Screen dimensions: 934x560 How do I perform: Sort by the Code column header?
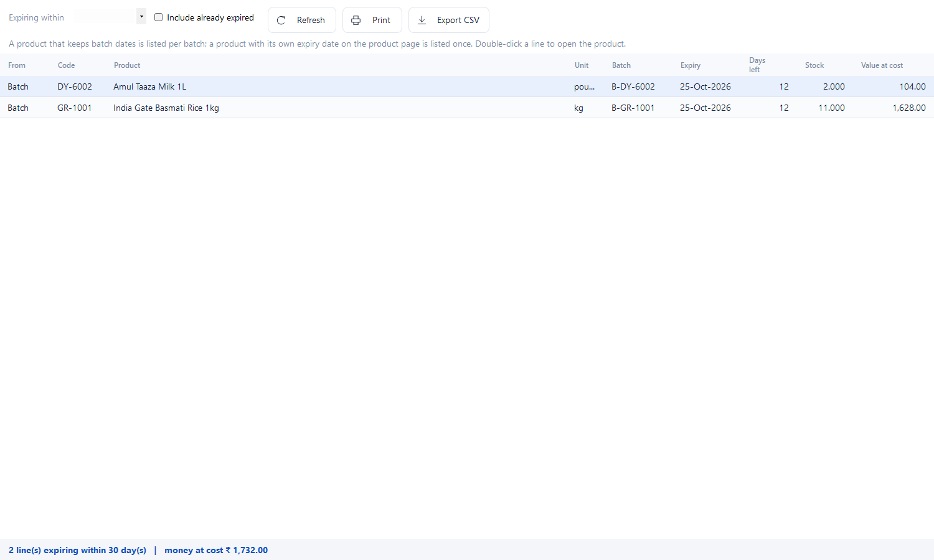pyautogui.click(x=66, y=65)
